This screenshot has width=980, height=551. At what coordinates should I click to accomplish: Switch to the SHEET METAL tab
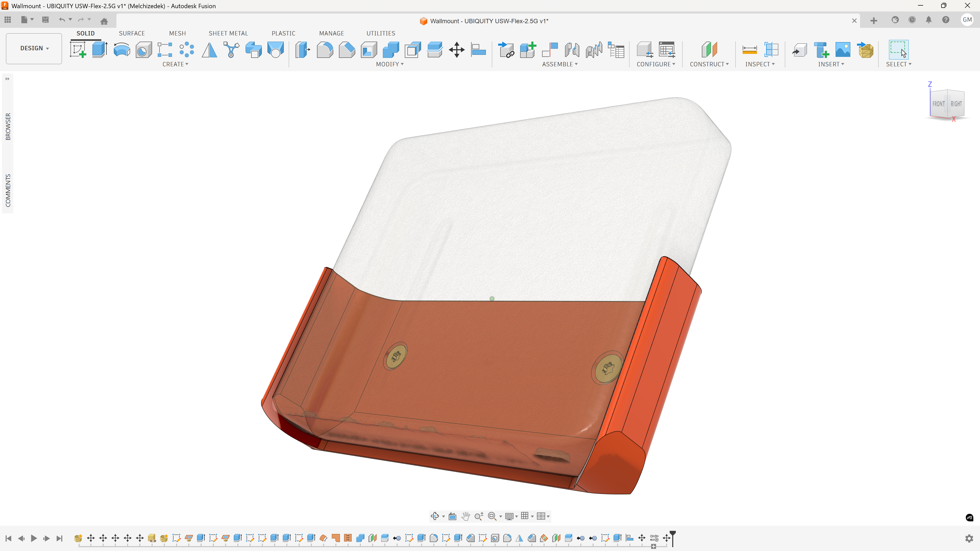(x=228, y=33)
